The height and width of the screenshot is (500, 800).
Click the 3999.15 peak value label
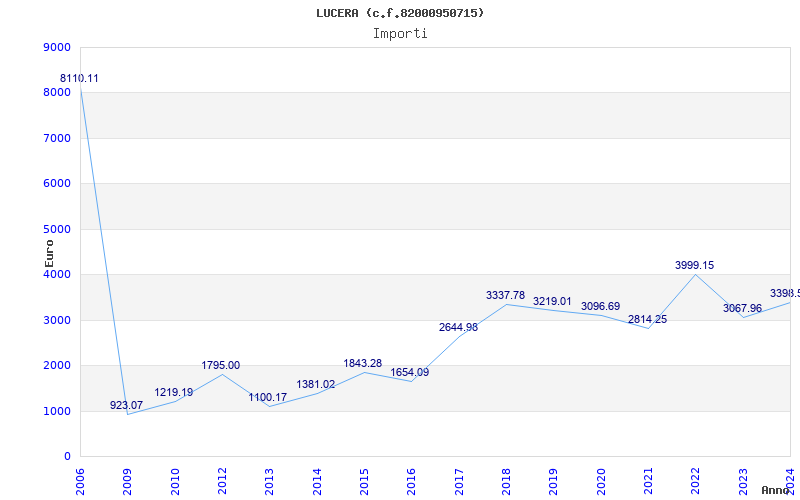pos(694,266)
